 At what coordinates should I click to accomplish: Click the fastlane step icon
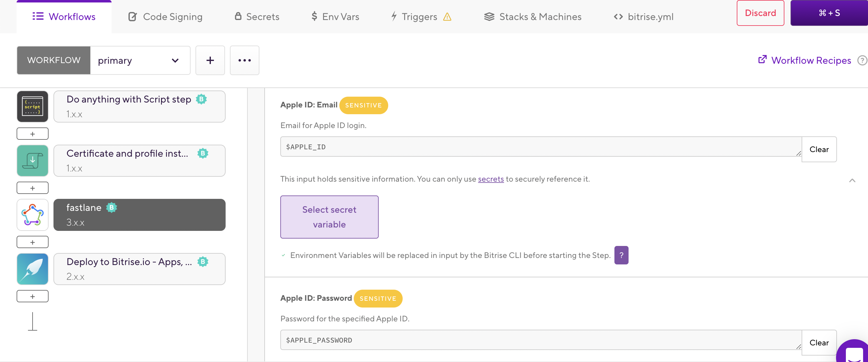pos(32,215)
